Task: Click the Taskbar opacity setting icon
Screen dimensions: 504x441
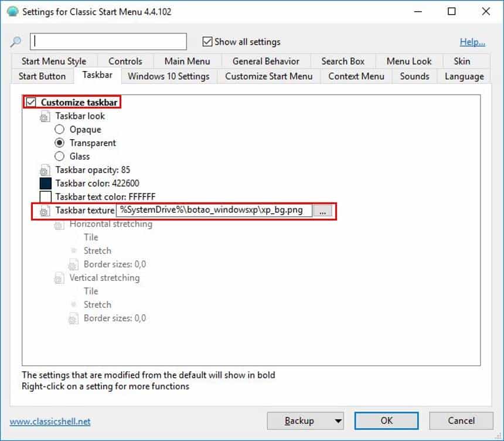Action: pyautogui.click(x=45, y=170)
